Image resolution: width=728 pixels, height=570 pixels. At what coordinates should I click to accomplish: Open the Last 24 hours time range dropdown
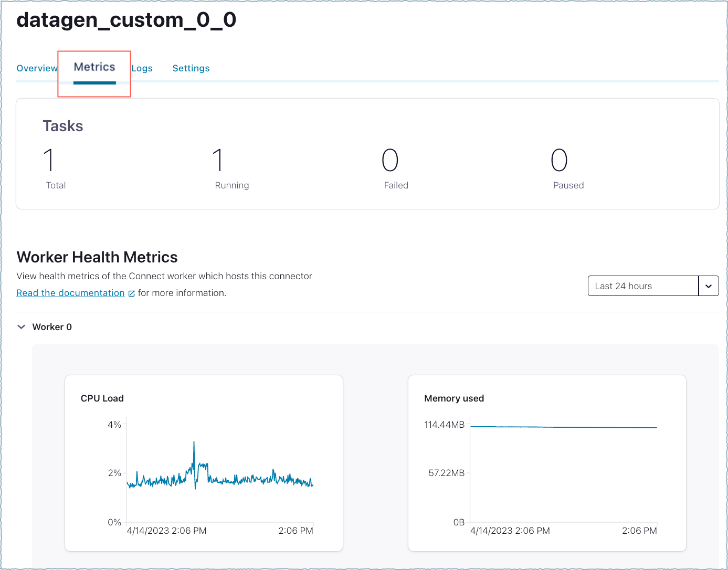643,286
